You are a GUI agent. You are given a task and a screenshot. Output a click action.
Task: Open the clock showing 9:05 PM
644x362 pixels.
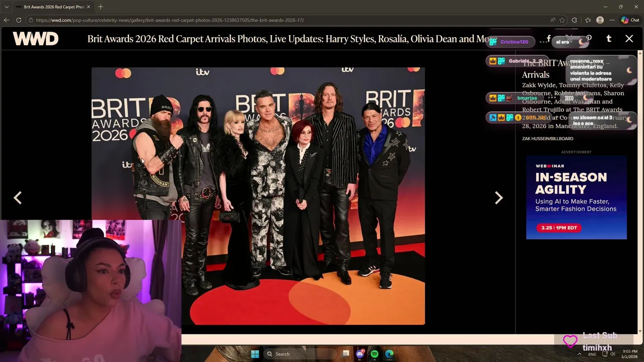point(629,354)
